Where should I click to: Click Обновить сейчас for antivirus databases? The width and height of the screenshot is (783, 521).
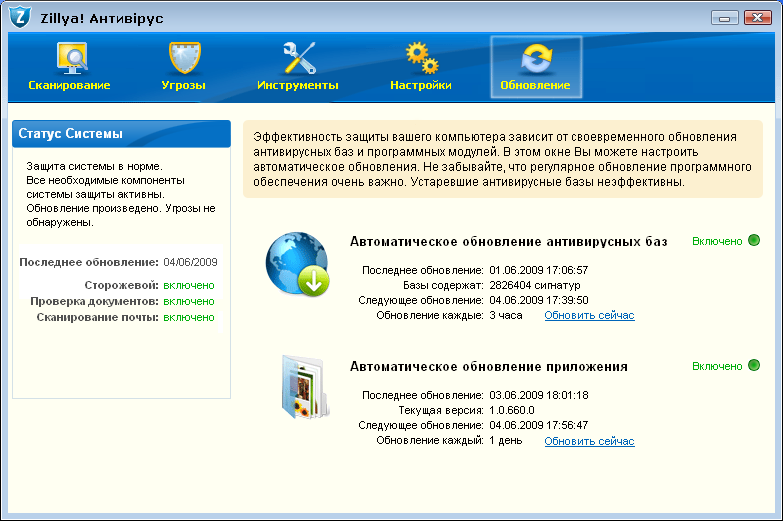coord(589,315)
